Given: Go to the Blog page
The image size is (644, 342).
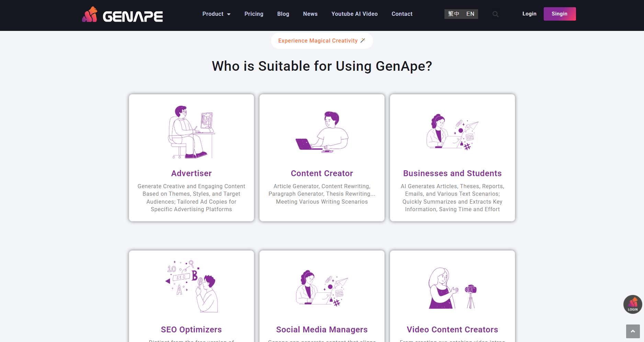Looking at the screenshot, I should pyautogui.click(x=283, y=14).
